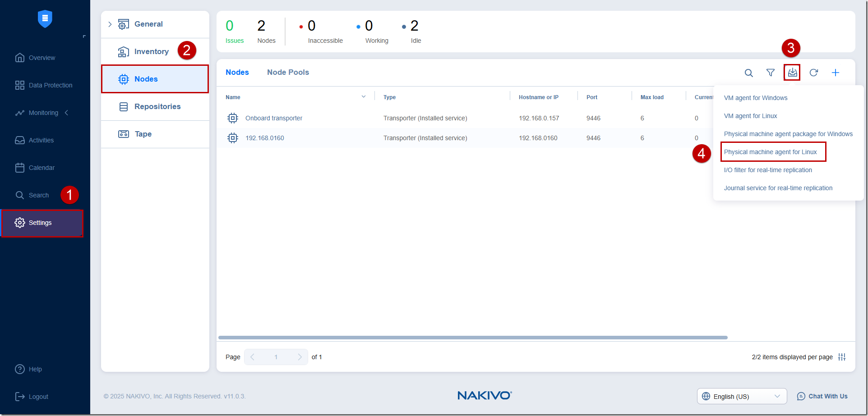Open the General settings icon
This screenshot has width=868, height=416.
[x=124, y=24]
